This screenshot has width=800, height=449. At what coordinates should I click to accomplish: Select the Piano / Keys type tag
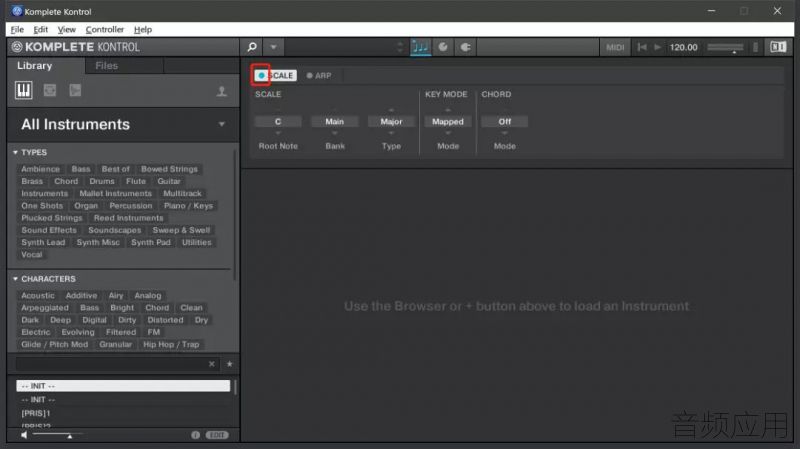[188, 206]
